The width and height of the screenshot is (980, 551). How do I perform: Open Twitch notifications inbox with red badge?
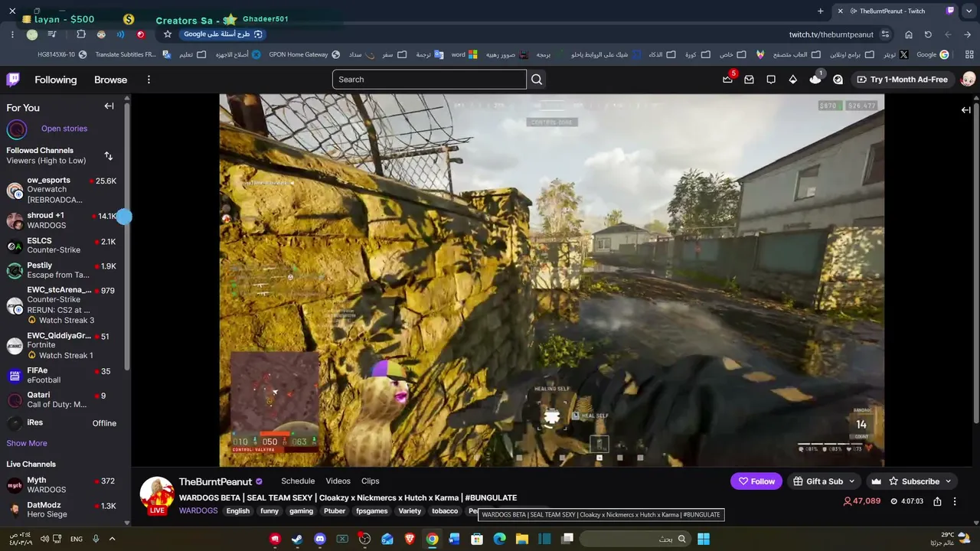tap(727, 80)
